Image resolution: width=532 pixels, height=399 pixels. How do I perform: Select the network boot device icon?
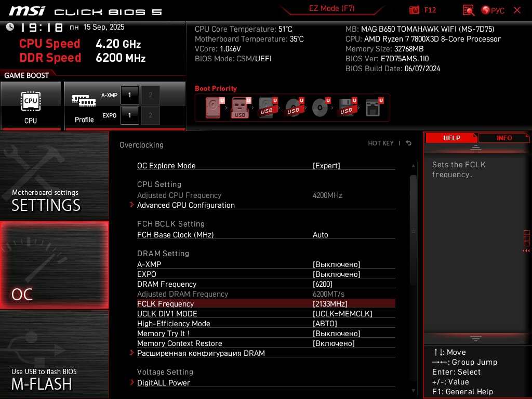pos(374,108)
